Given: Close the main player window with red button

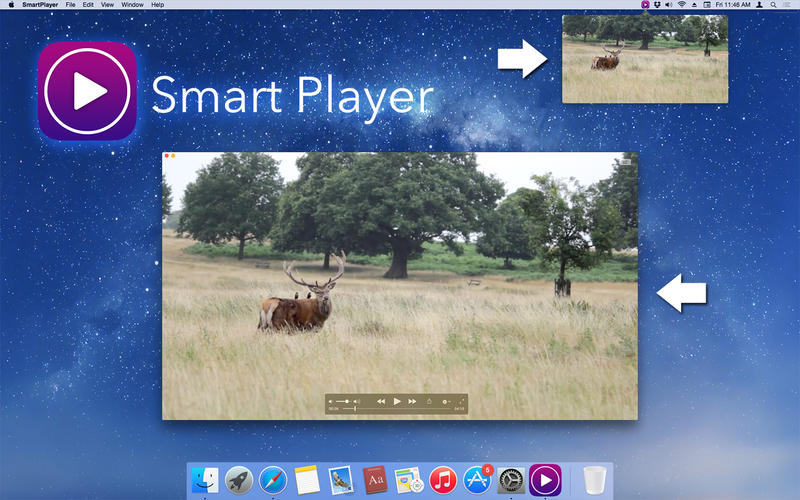Looking at the screenshot, I should 167,156.
